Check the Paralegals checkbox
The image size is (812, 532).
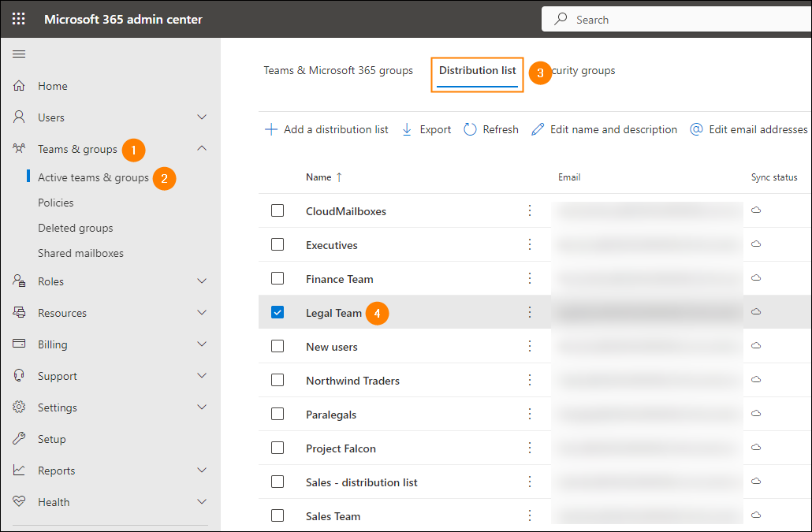[x=277, y=414]
